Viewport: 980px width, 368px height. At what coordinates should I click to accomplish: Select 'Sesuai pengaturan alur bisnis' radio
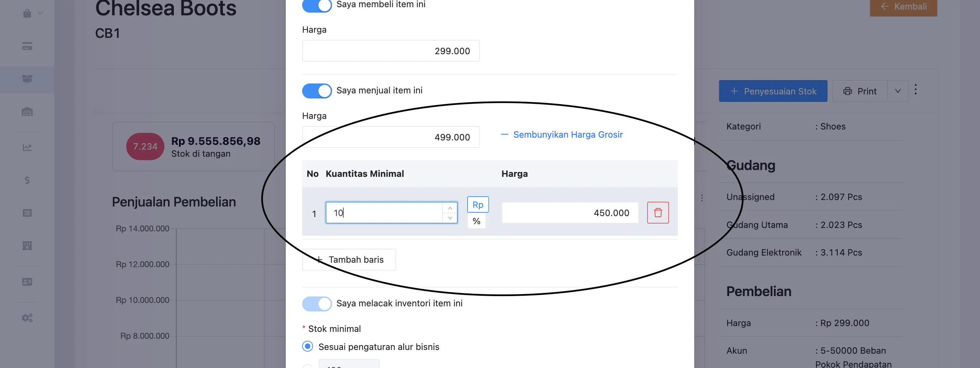307,346
